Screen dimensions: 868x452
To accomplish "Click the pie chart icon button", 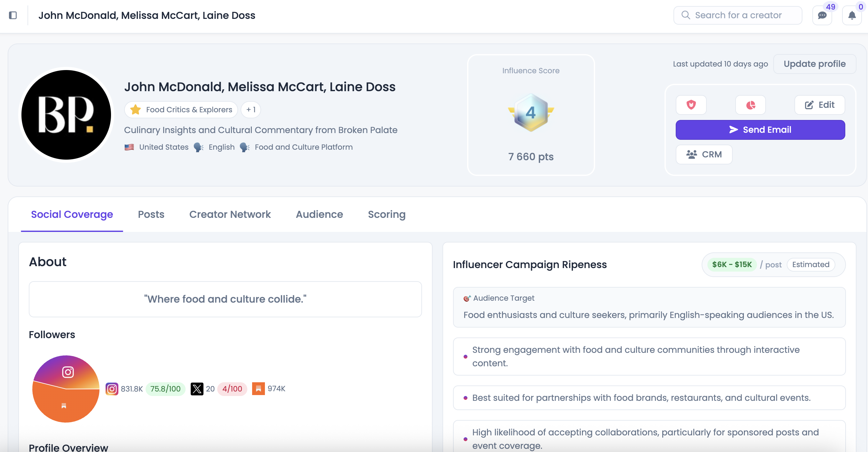I will 751,105.
